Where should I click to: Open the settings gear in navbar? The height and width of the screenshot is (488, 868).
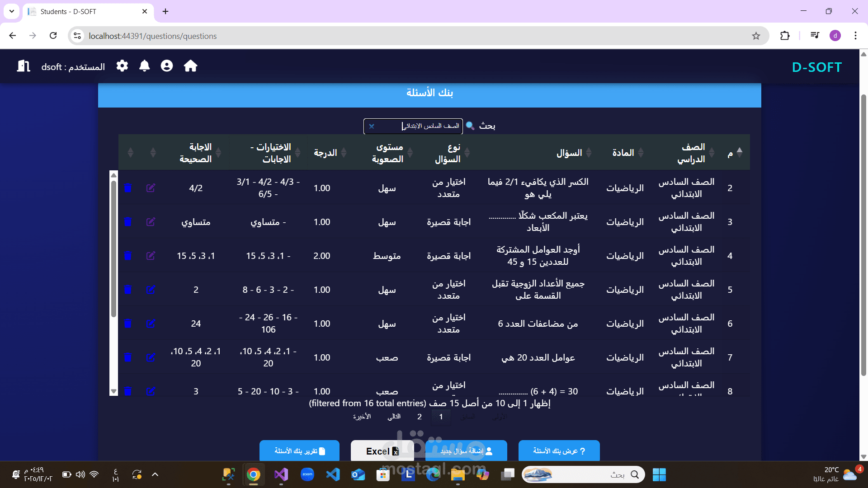pyautogui.click(x=122, y=66)
